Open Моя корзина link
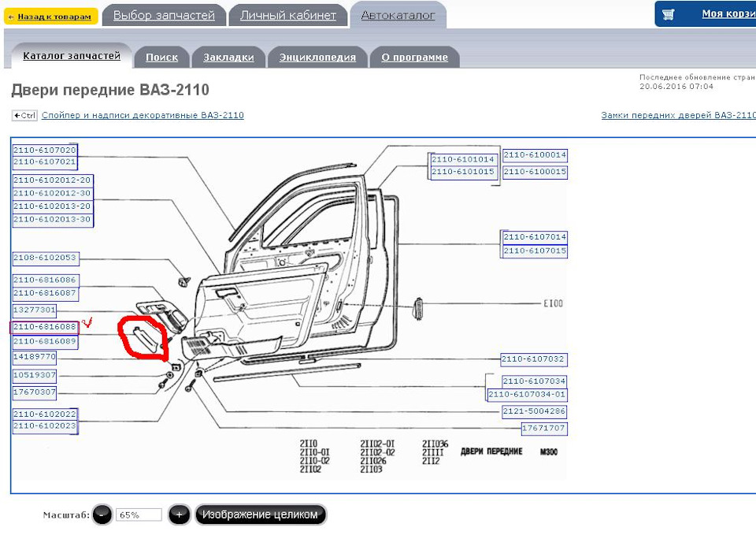This screenshot has height=535, width=756. 728,13
